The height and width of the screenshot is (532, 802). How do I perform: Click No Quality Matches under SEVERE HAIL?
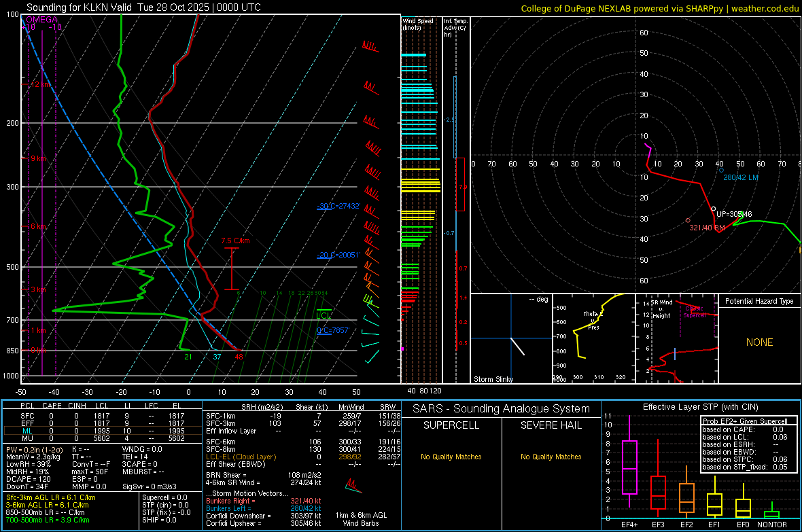[x=551, y=457]
